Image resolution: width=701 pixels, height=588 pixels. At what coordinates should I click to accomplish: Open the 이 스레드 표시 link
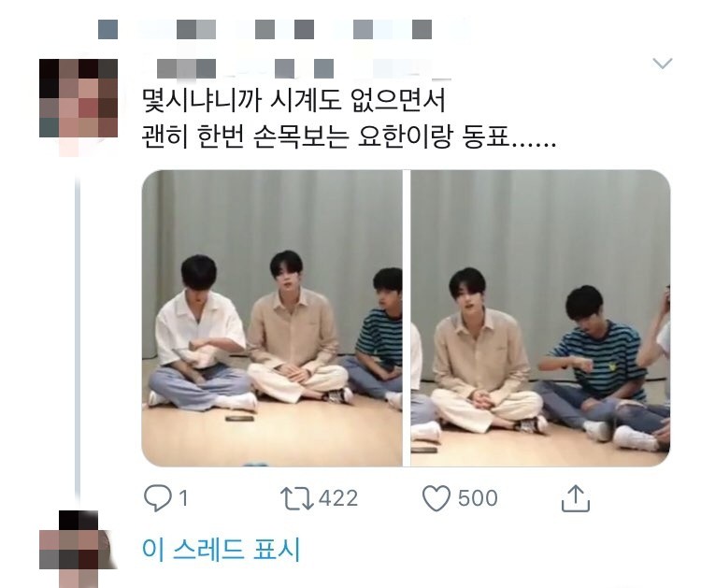tap(221, 549)
